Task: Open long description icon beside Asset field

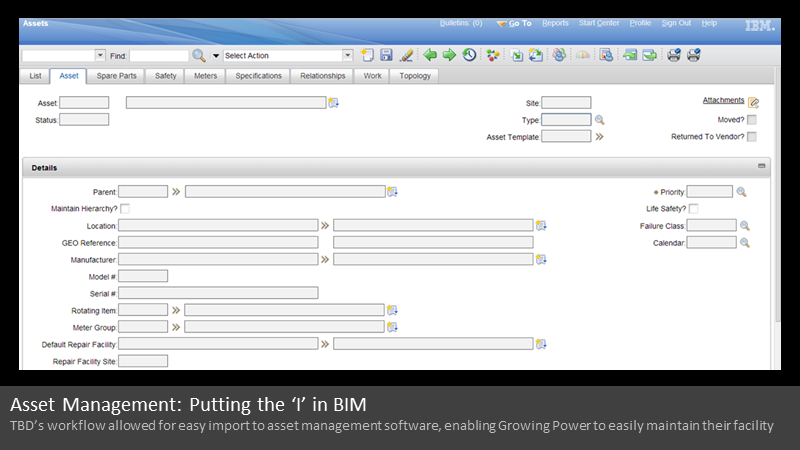Action: (333, 103)
